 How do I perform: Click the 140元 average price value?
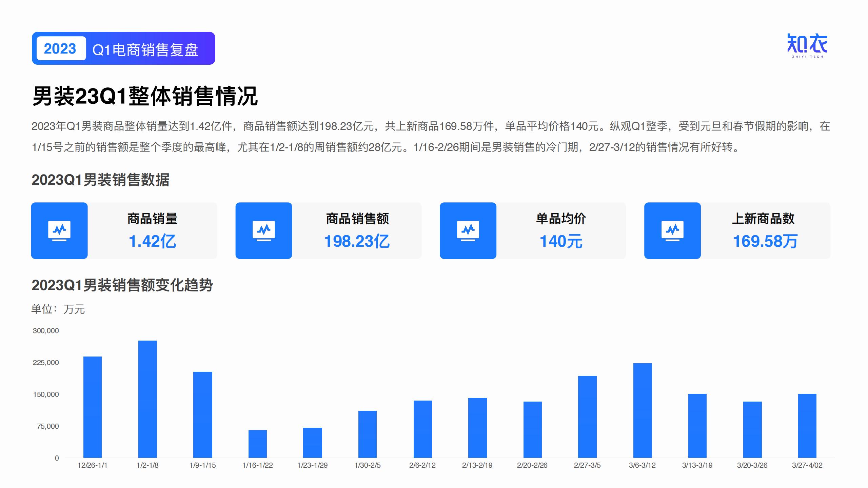(x=561, y=241)
